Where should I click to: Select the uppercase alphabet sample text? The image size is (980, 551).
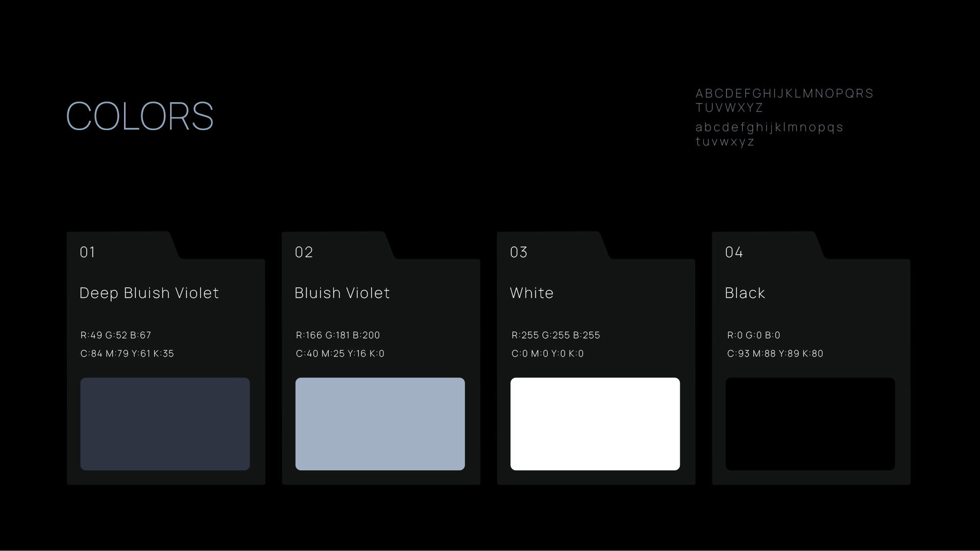coord(785,101)
